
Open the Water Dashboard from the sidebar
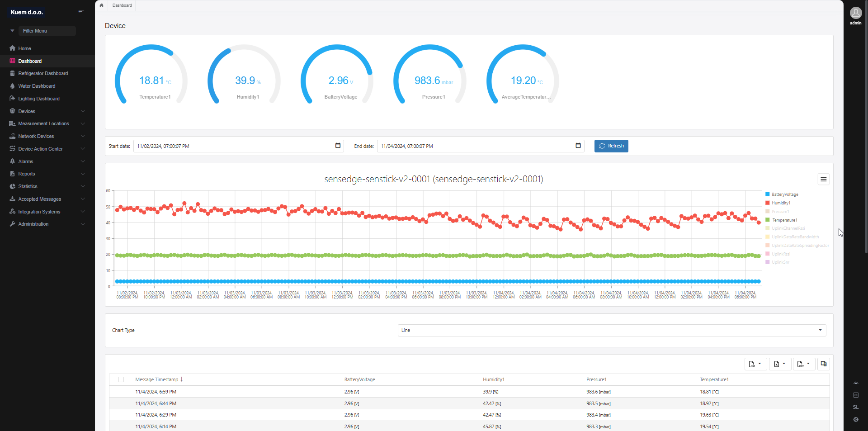click(x=37, y=86)
